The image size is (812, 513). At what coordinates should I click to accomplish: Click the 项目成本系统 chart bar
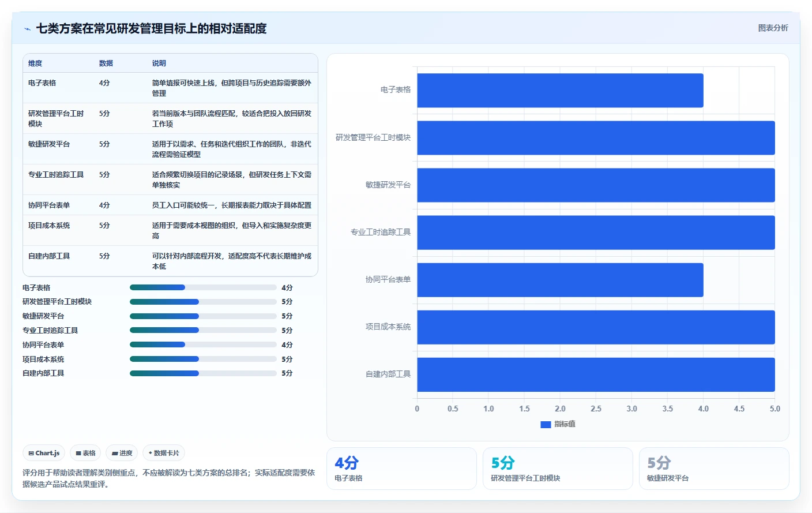[x=596, y=327]
